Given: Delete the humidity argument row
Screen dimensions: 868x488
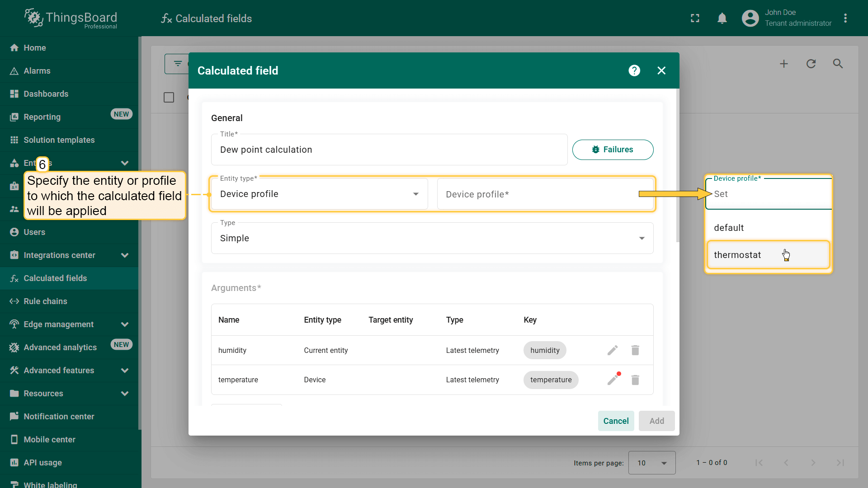Looking at the screenshot, I should tap(635, 350).
